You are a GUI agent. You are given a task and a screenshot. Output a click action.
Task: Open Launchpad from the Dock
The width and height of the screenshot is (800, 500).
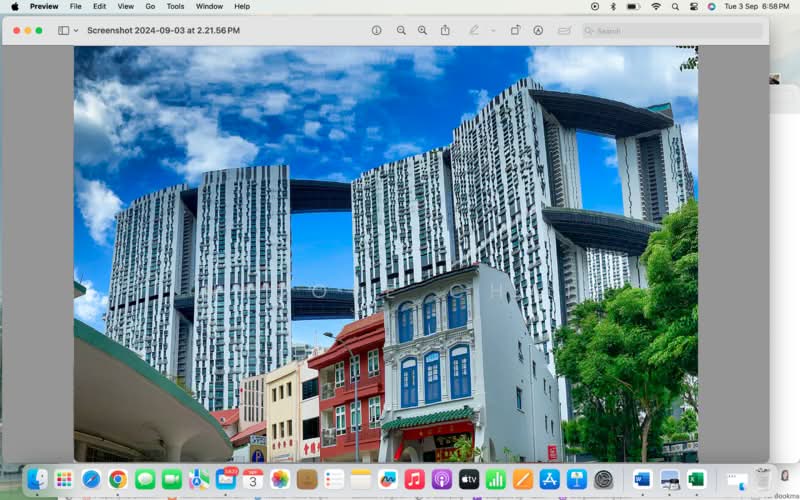(x=64, y=480)
